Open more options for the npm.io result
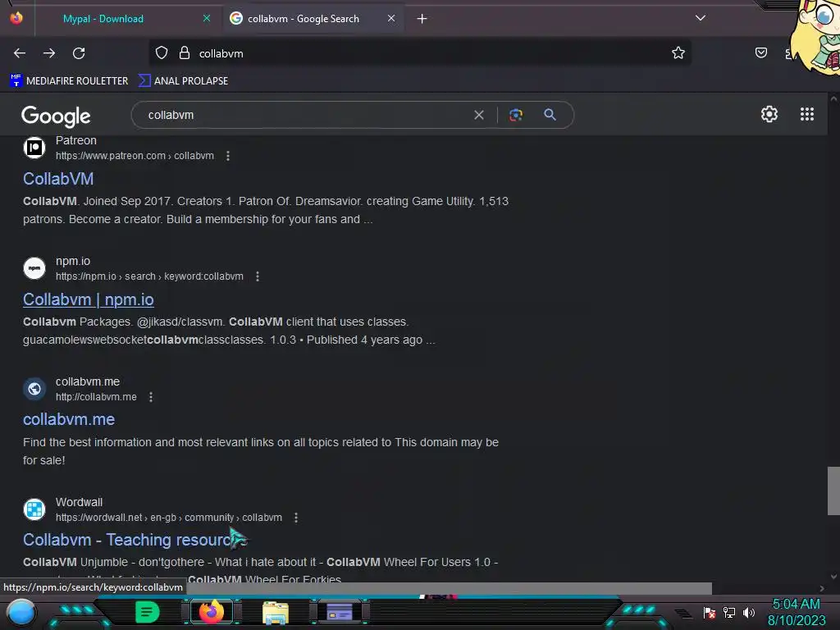The height and width of the screenshot is (630, 840). (x=257, y=276)
